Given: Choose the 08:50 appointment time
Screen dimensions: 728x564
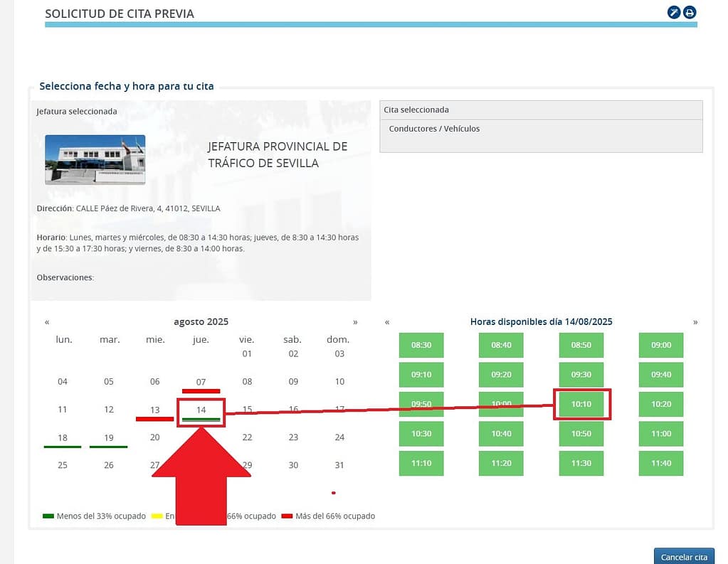Looking at the screenshot, I should click(581, 345).
